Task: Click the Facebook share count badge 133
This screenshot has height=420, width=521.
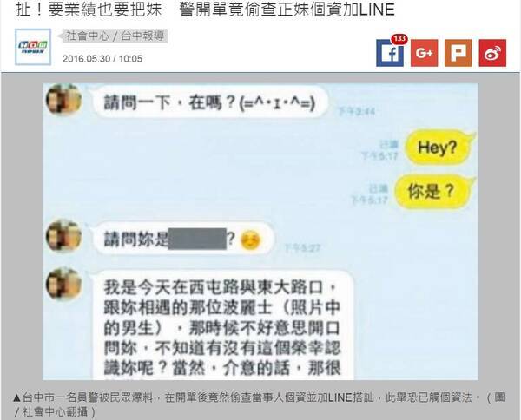Action: pyautogui.click(x=399, y=39)
